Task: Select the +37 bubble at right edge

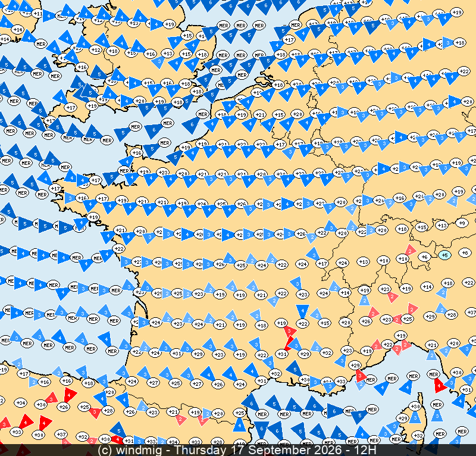Action: 471,313
